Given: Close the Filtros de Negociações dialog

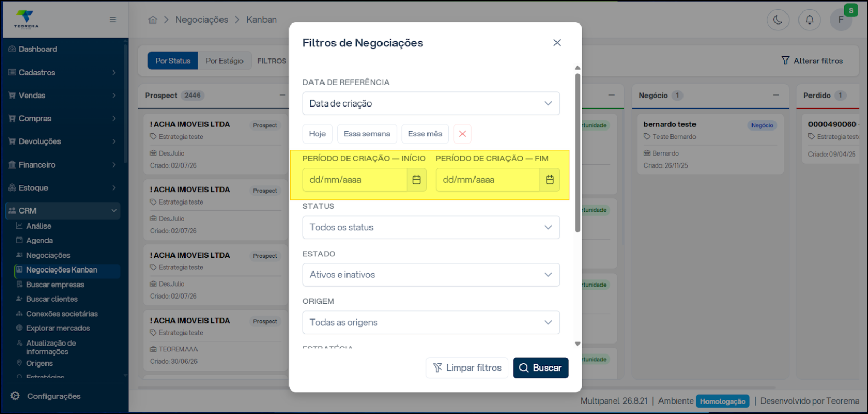Looking at the screenshot, I should tap(557, 43).
